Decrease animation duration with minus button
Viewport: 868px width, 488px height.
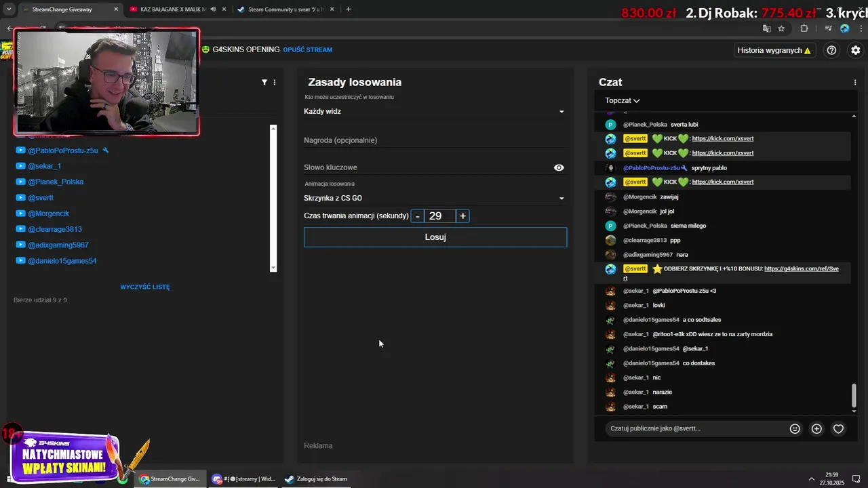(418, 216)
